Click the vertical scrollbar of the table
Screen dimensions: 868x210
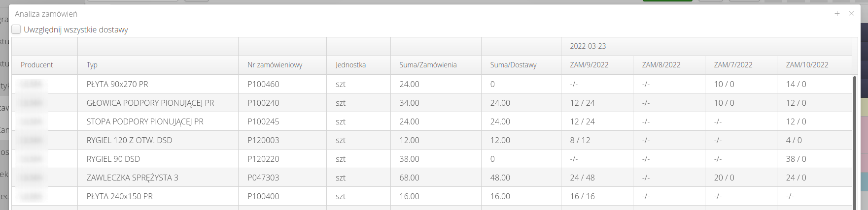tap(854, 143)
